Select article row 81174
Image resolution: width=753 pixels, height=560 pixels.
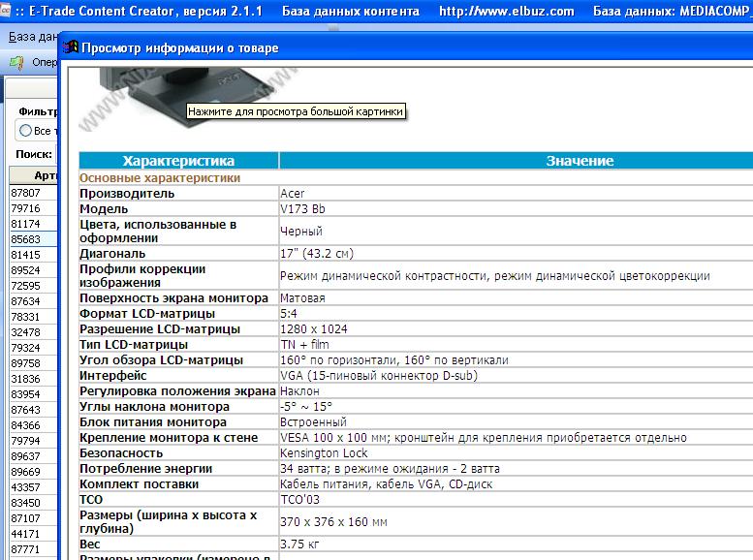click(x=33, y=224)
